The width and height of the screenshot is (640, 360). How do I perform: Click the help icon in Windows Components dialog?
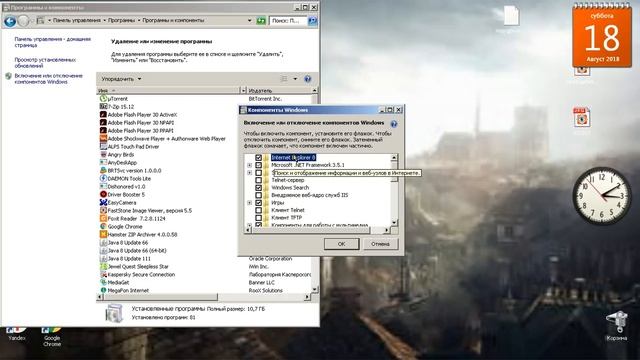tap(394, 124)
